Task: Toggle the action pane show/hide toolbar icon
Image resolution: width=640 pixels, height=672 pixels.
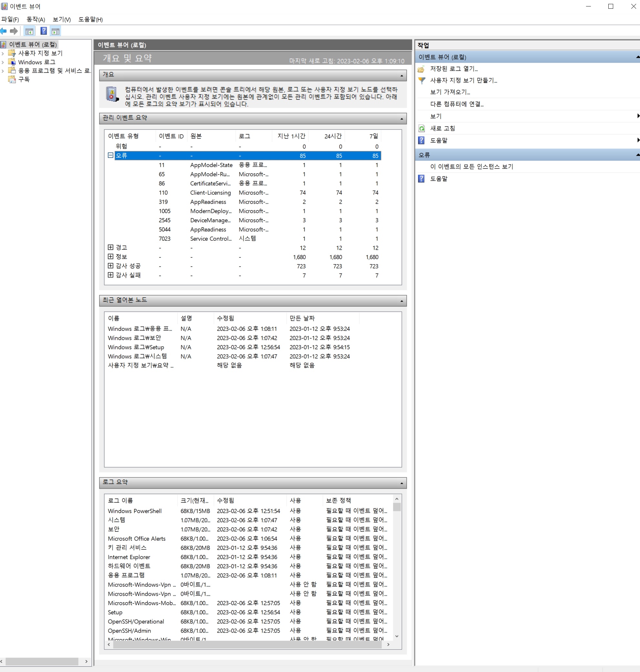Action: [x=56, y=31]
